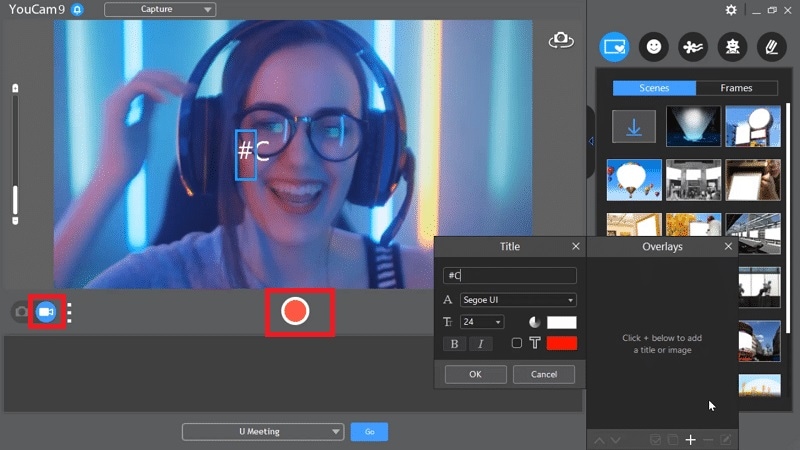Image resolution: width=800 pixels, height=450 pixels.
Task: Switch to video camera capture mode
Action: (x=45, y=312)
